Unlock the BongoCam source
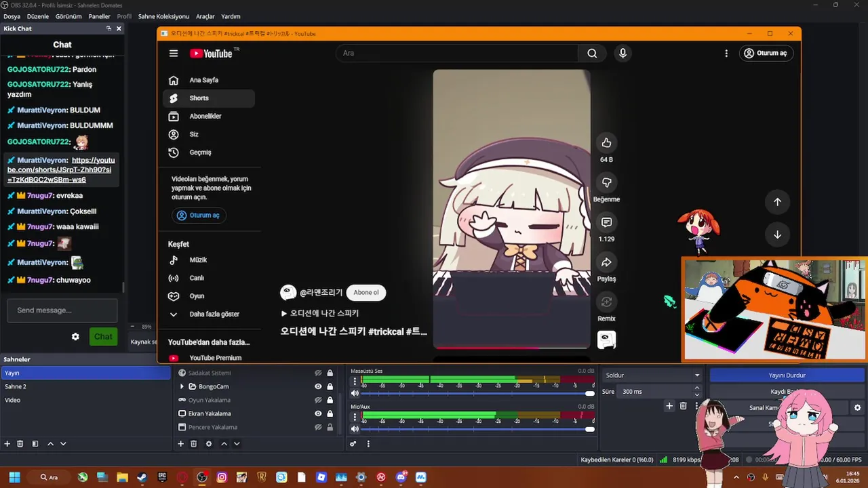The height and width of the screenshot is (488, 868). [330, 386]
